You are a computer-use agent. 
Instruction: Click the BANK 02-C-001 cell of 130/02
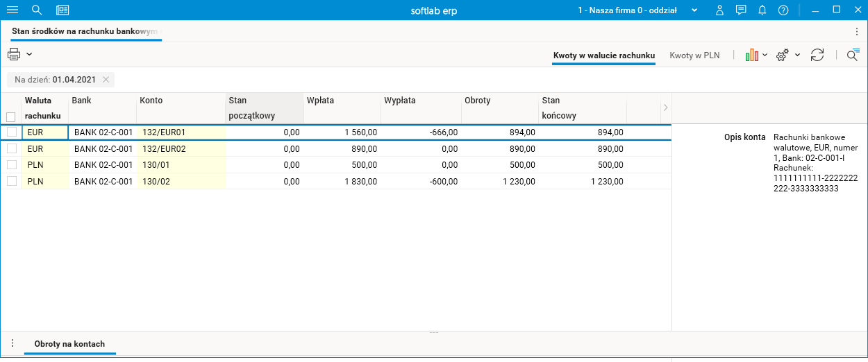tap(103, 181)
